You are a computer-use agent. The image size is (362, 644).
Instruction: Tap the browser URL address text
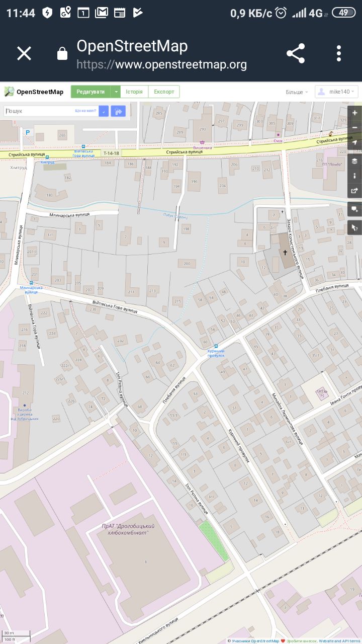coord(161,64)
